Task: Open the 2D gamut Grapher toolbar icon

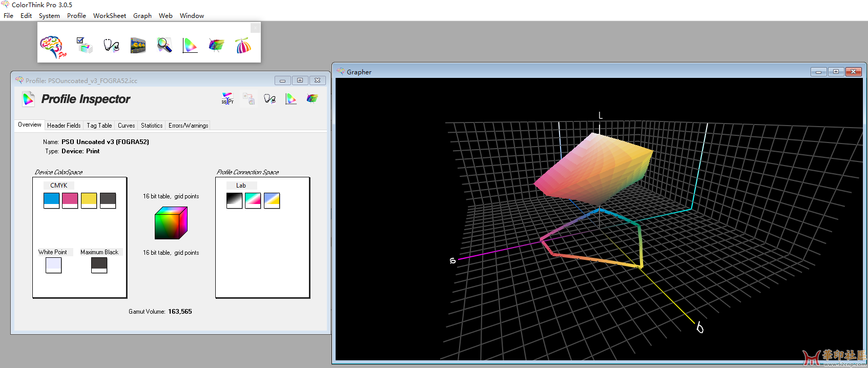Action: [x=190, y=45]
